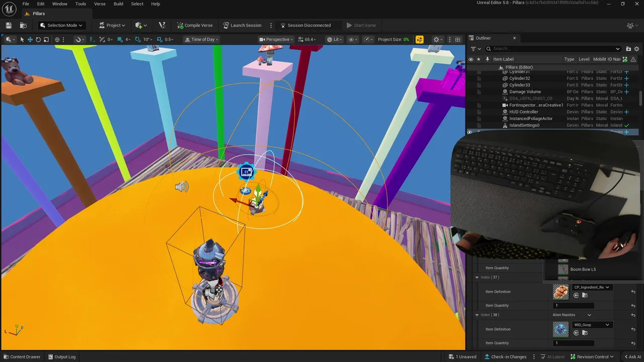
Task: Toggle world/local coordinate space globe
Action: [x=57, y=39]
